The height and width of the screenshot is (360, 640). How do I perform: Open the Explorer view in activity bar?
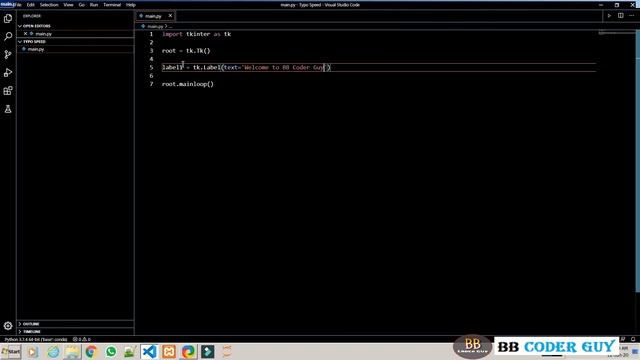tap(8, 18)
